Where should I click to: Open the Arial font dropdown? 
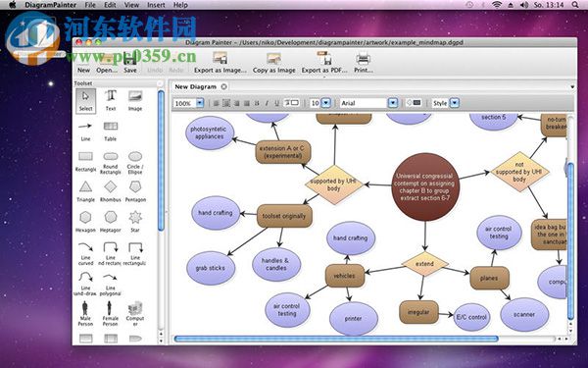(x=393, y=103)
